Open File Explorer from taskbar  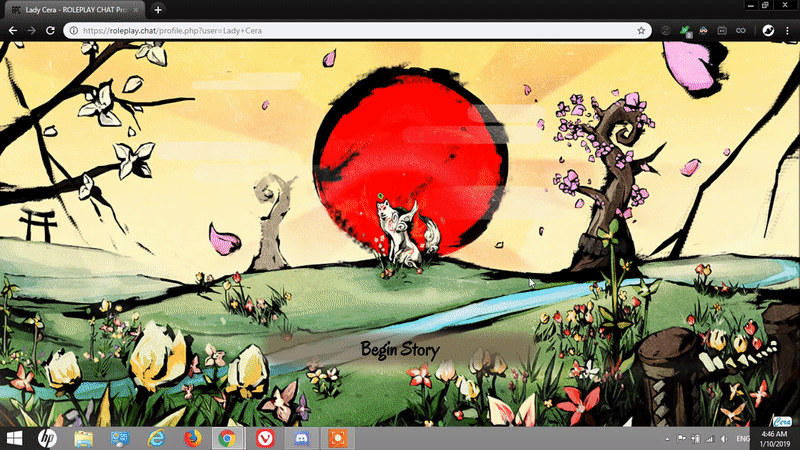pyautogui.click(x=84, y=438)
